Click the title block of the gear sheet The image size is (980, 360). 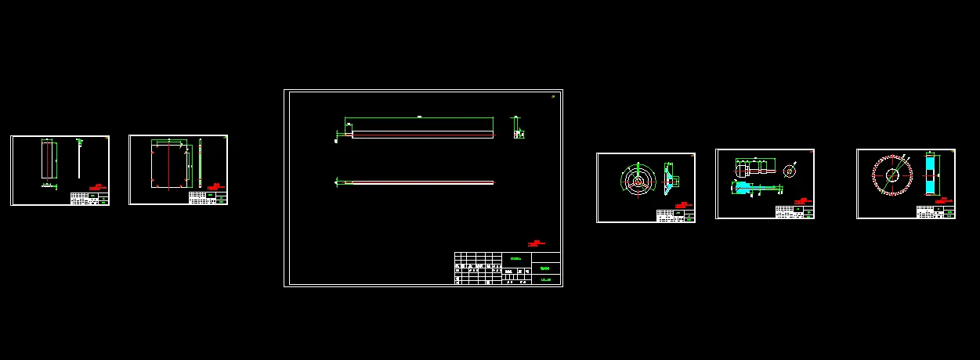pyautogui.click(x=935, y=212)
